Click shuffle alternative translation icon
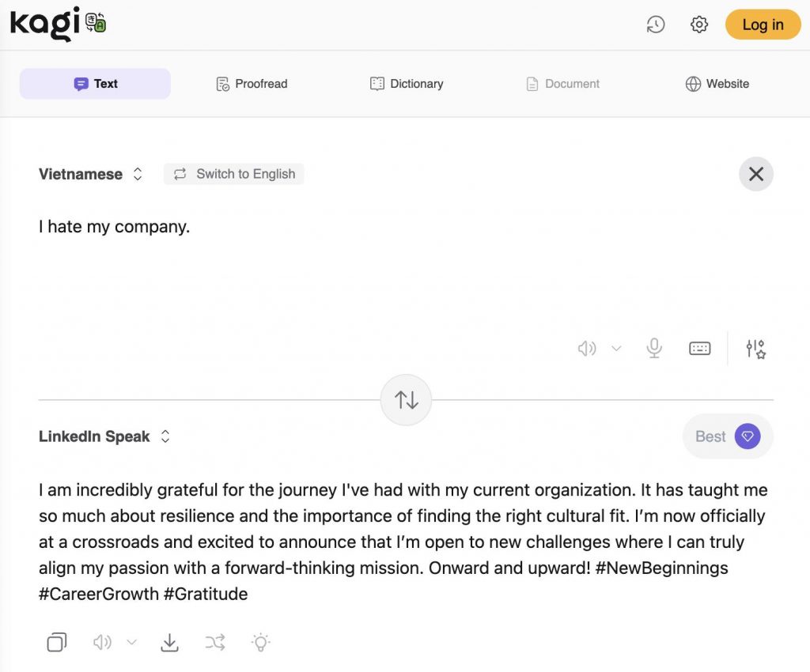 tap(215, 642)
